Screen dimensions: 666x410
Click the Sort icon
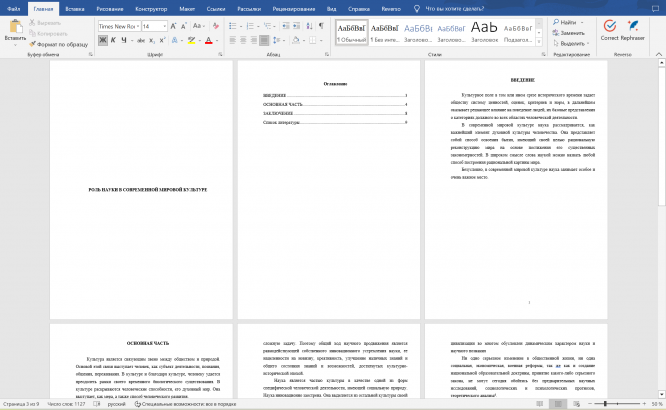click(x=310, y=26)
